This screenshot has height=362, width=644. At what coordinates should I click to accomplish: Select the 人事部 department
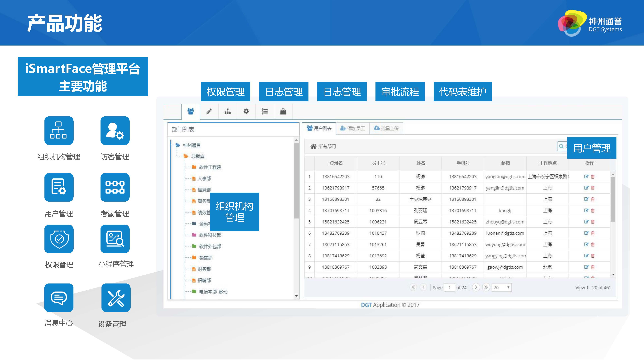(x=204, y=178)
